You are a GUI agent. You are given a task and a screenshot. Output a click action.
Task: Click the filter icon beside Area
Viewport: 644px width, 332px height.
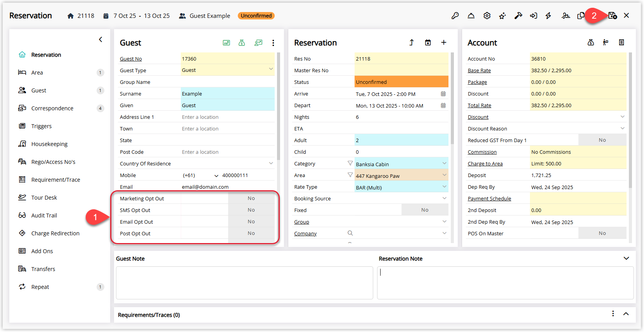tap(350, 175)
